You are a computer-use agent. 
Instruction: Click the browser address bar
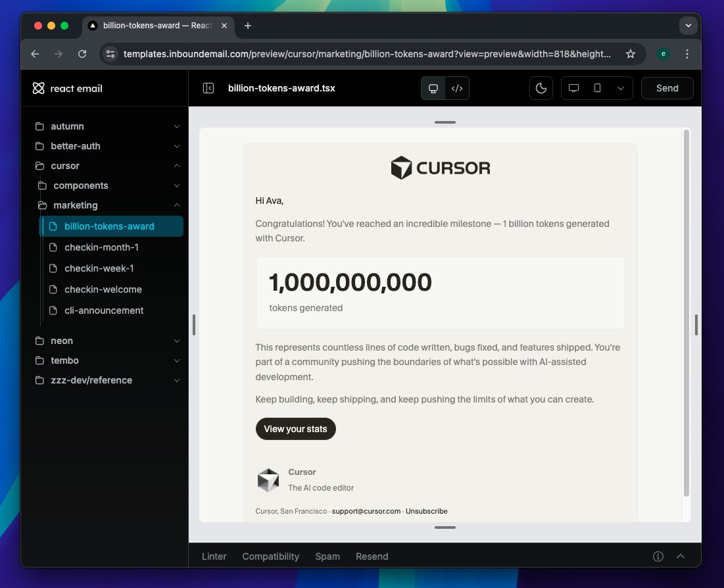click(362, 53)
